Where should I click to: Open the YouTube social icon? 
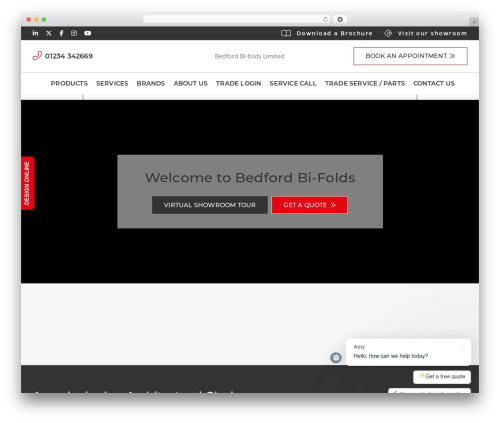point(88,33)
